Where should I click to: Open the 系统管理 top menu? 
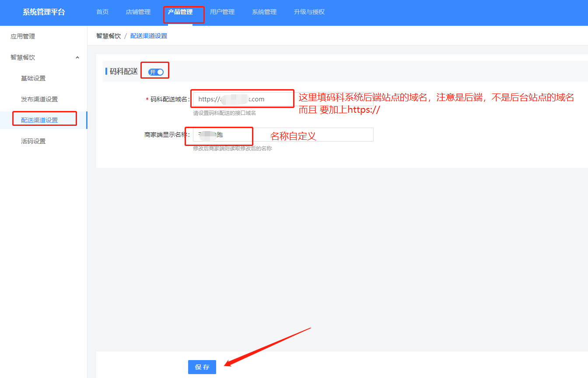[x=264, y=12]
